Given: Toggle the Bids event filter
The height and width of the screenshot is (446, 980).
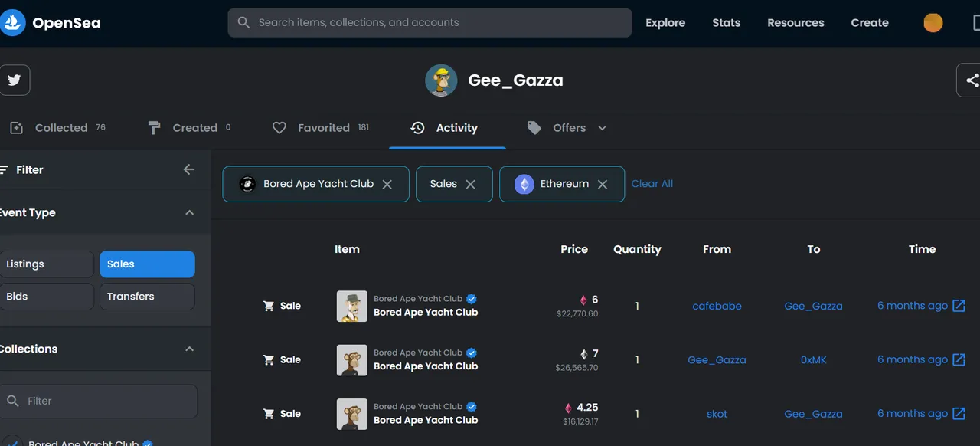Looking at the screenshot, I should (x=47, y=297).
